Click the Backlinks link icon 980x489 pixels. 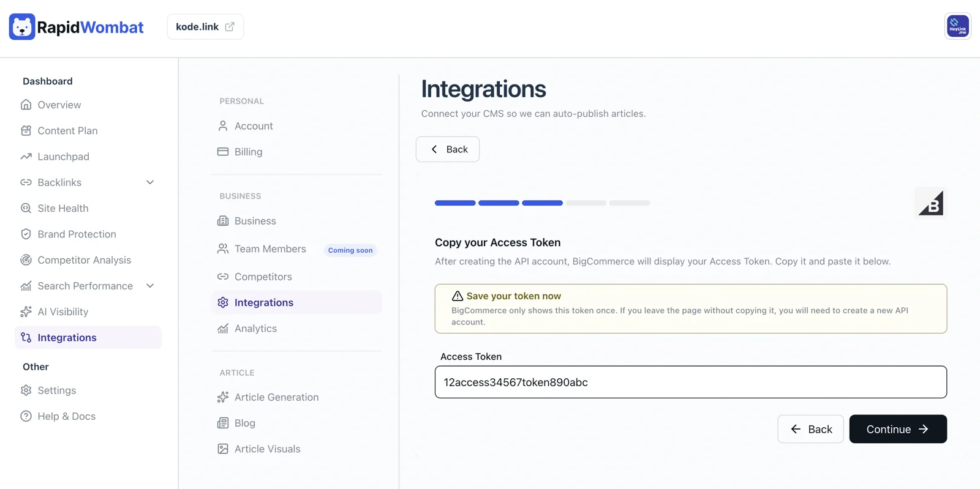[26, 182]
